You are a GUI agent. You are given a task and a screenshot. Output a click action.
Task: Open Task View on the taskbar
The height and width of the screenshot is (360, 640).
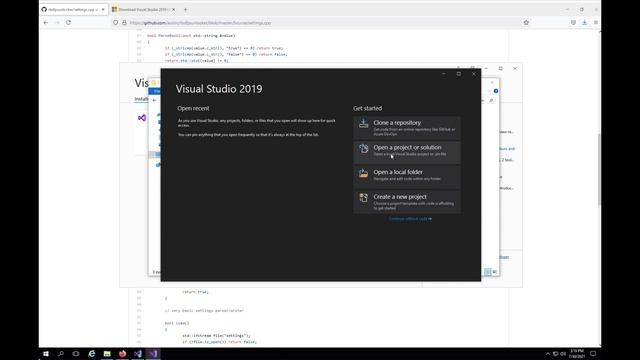pos(76,354)
